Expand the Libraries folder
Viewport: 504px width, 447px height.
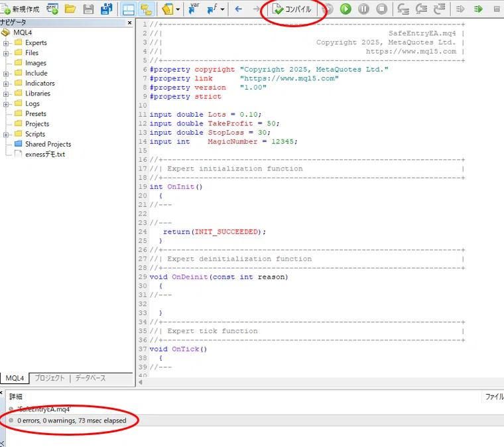click(x=6, y=94)
